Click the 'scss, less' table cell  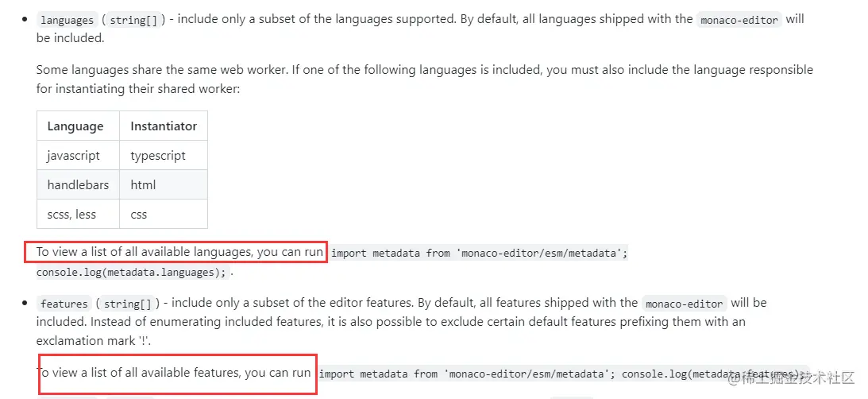click(x=71, y=214)
